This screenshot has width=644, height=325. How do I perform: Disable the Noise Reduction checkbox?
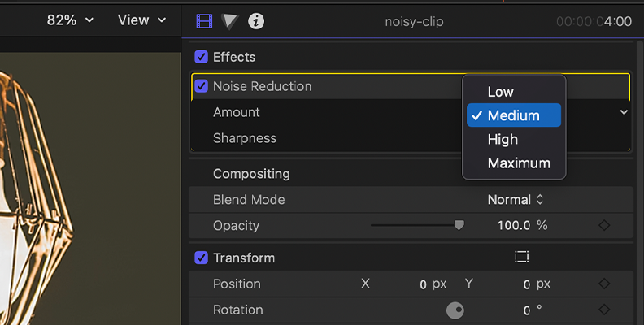202,86
